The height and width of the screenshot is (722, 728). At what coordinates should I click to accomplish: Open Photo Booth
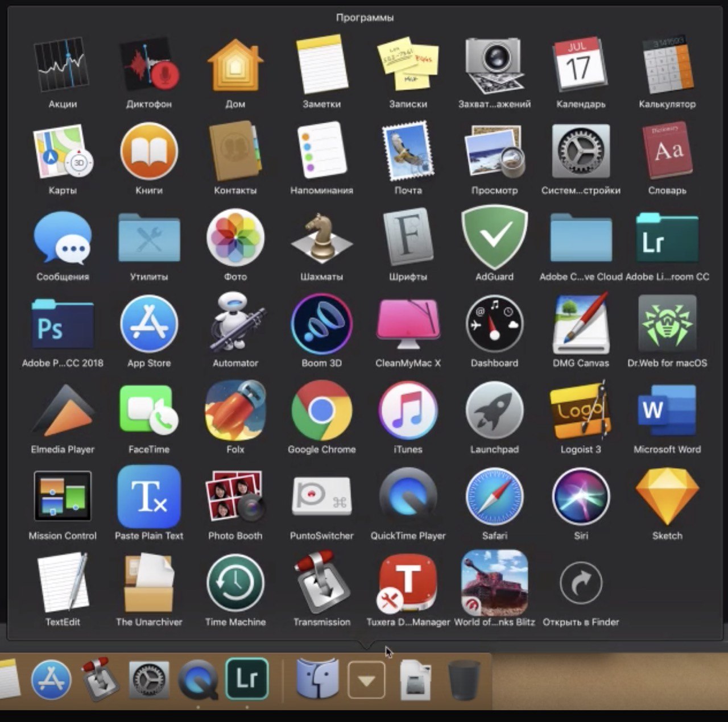(x=235, y=496)
